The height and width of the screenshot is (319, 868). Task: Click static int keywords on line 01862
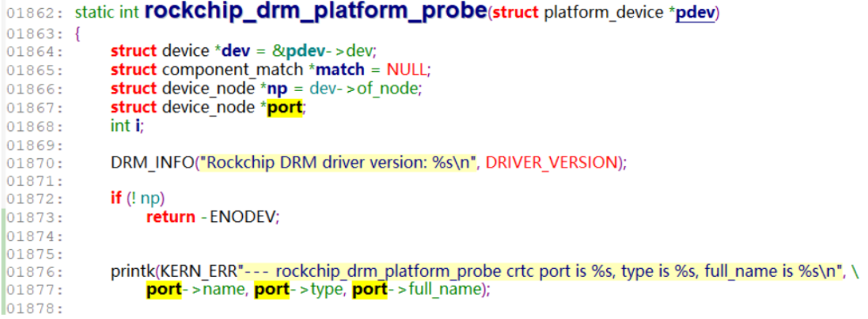click(107, 13)
